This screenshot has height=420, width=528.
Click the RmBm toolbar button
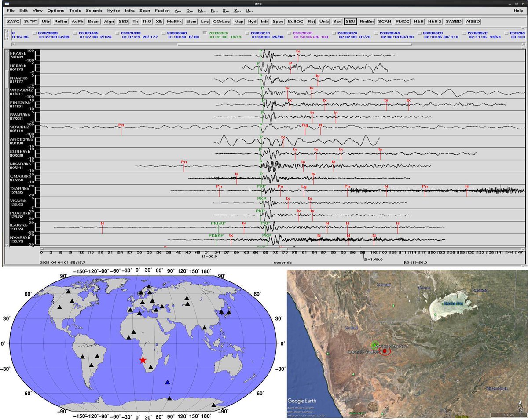[x=366, y=21]
